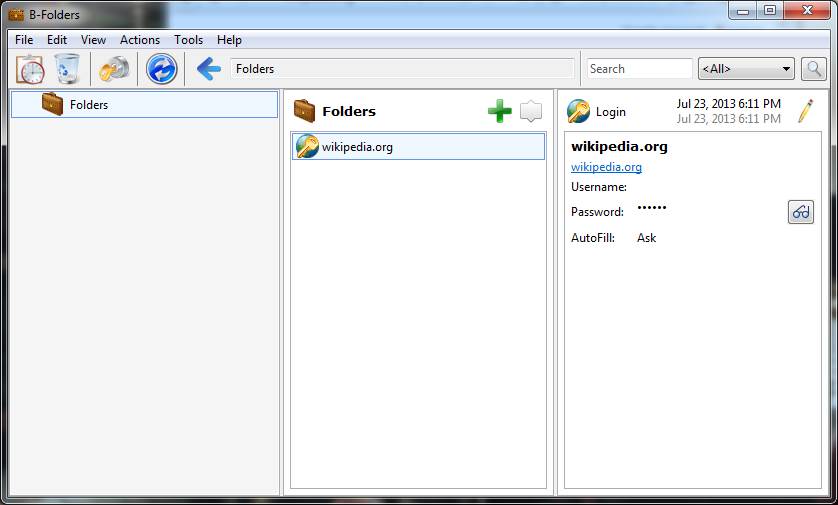Maximize the B-Folders window
The image size is (838, 505).
770,10
